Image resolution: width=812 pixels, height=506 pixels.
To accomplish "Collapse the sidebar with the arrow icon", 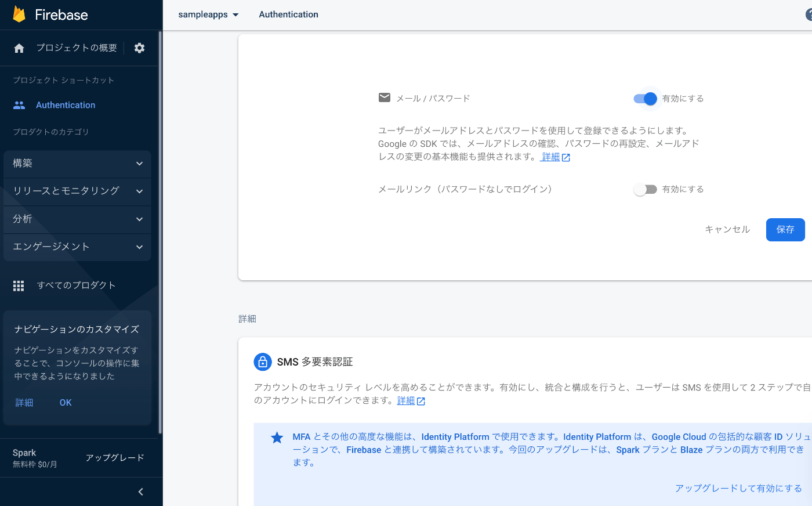I will click(x=140, y=492).
